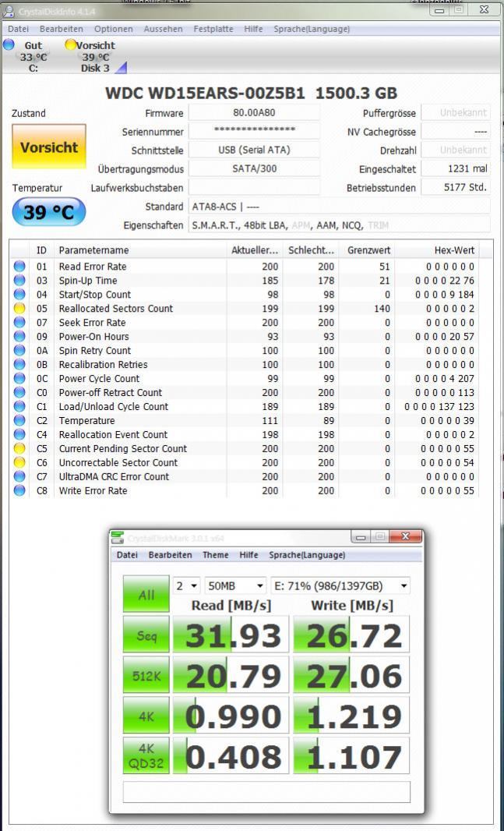Click the Firmware value 80.00A80 field

pos(254,113)
